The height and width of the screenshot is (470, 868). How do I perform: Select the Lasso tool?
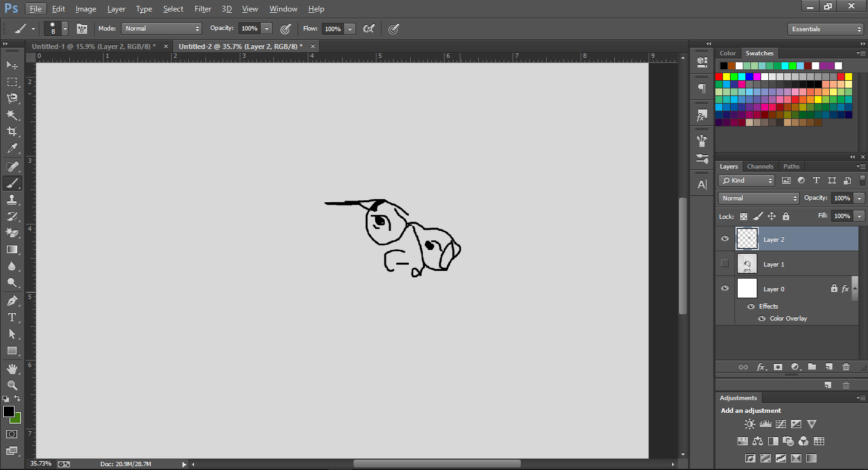(12, 98)
